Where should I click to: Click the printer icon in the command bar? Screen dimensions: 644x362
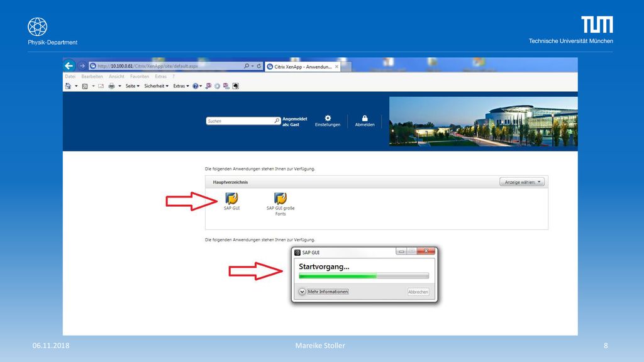111,86
